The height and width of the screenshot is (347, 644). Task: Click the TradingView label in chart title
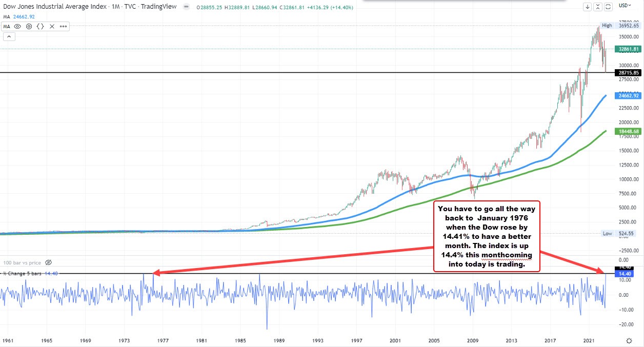tap(158, 7)
